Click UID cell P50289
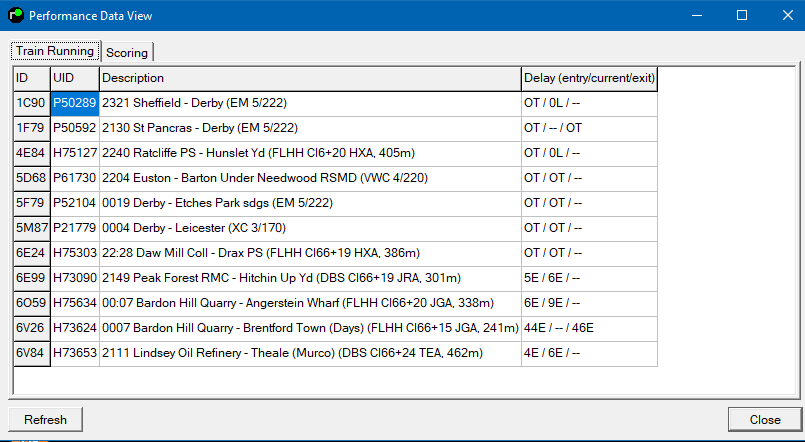 [75, 103]
